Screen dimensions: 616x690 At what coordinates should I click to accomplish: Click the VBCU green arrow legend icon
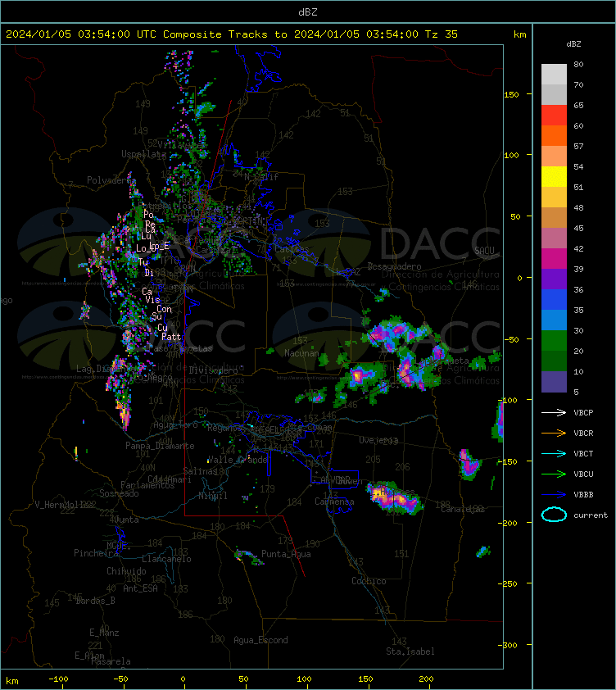554,474
